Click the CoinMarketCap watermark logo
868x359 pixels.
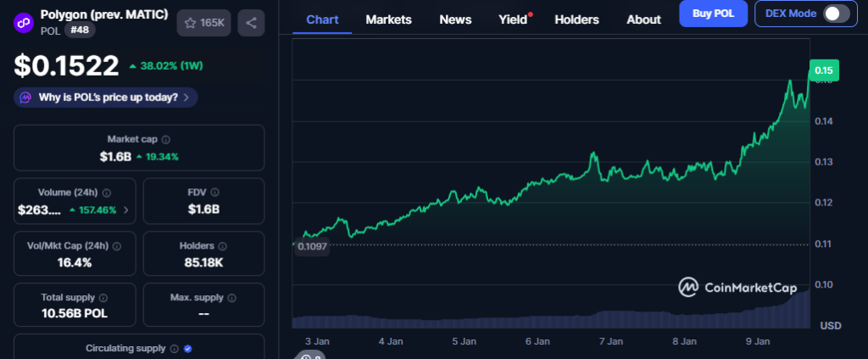736,288
